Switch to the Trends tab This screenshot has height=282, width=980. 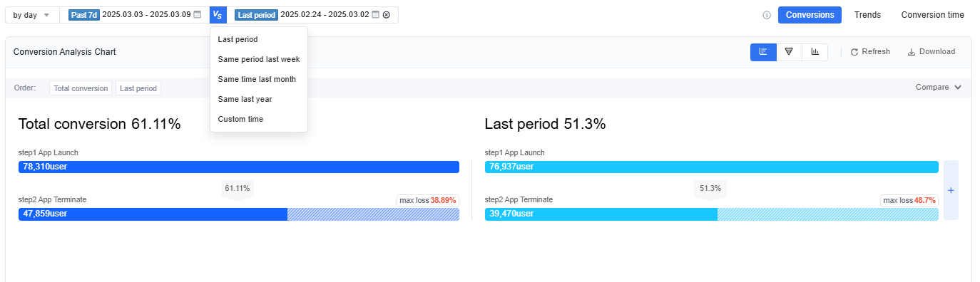point(867,15)
